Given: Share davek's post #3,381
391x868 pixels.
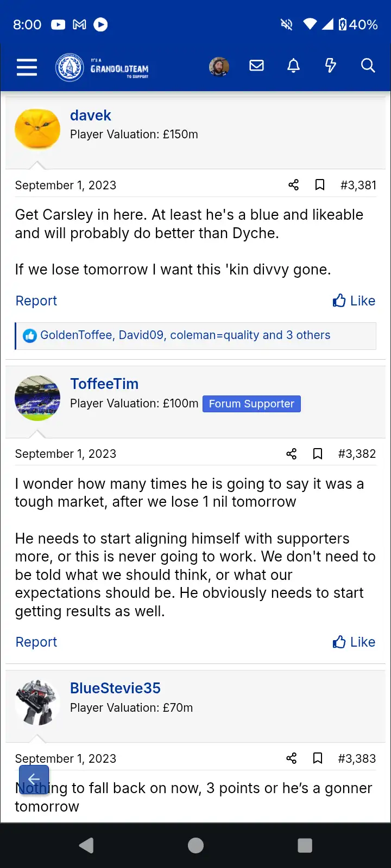Looking at the screenshot, I should (x=294, y=185).
